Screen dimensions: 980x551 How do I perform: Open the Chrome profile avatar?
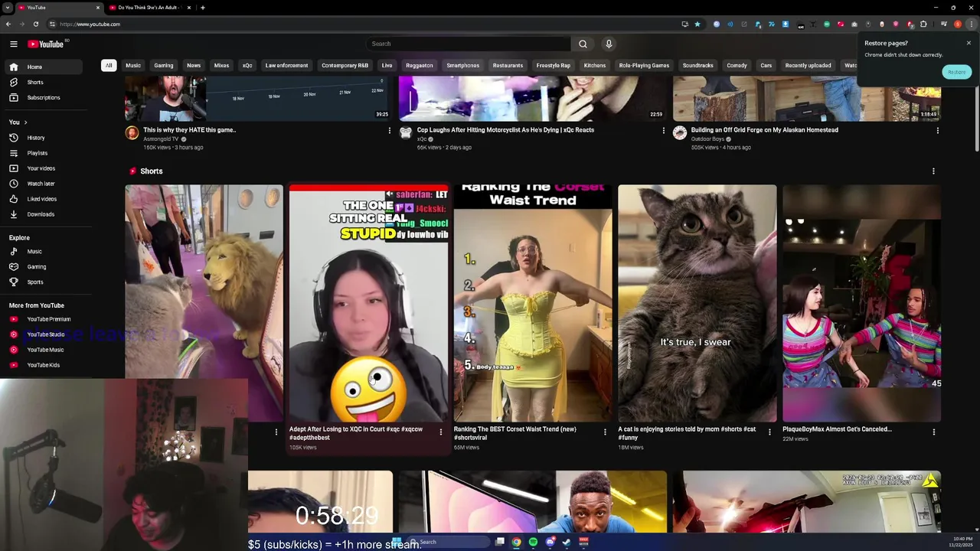[957, 24]
